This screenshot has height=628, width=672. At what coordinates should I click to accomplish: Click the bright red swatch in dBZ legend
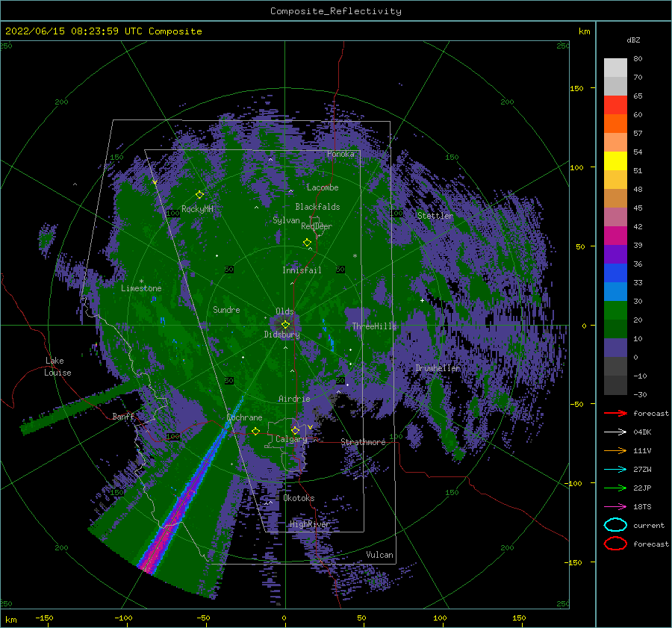(615, 105)
